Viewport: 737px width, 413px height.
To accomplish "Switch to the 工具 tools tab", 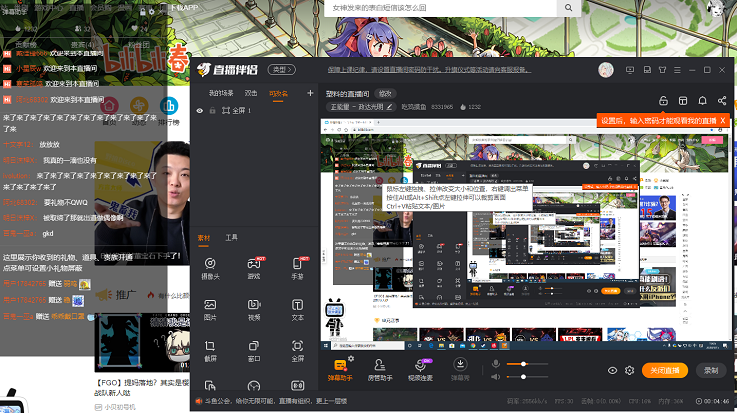I will [232, 237].
